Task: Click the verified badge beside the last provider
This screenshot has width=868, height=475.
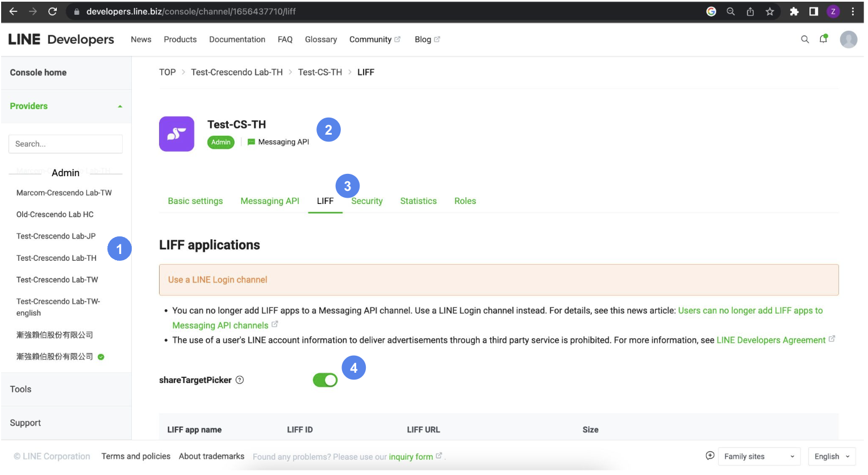Action: [x=101, y=357]
